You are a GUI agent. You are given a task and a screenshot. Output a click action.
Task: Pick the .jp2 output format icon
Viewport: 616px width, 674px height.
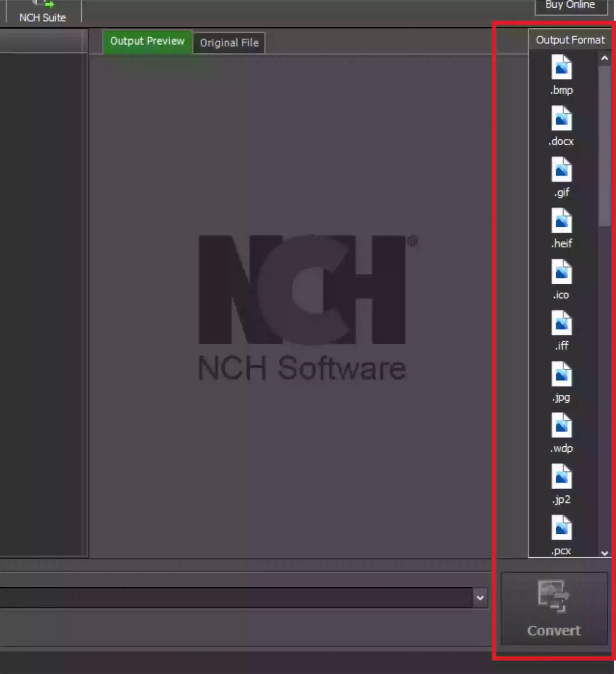[x=562, y=477]
